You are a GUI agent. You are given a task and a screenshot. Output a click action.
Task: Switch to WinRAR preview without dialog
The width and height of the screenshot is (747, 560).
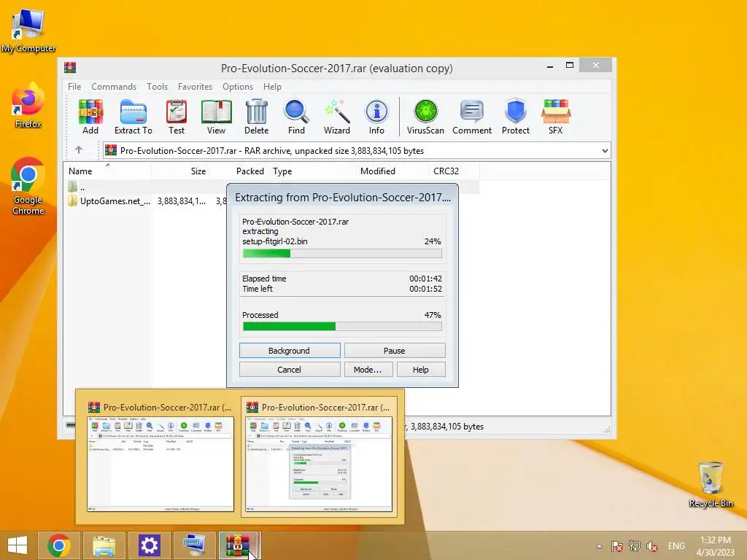(x=160, y=456)
